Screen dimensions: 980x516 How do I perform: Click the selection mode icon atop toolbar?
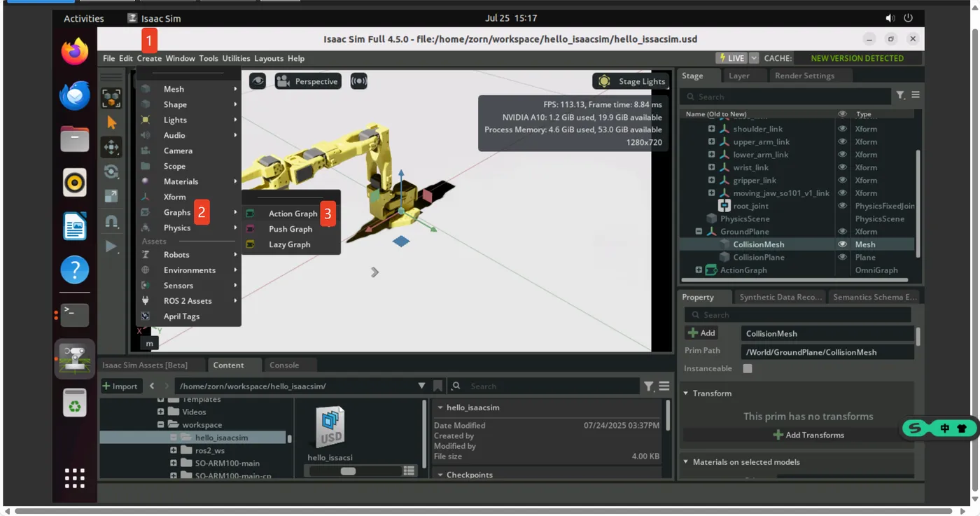111,98
